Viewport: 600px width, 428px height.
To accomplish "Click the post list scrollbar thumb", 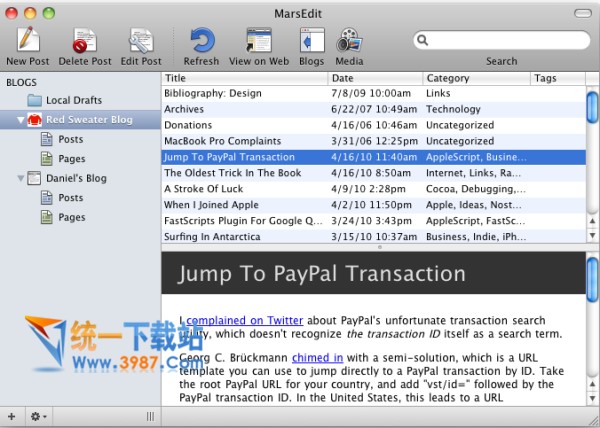I will pos(592,107).
